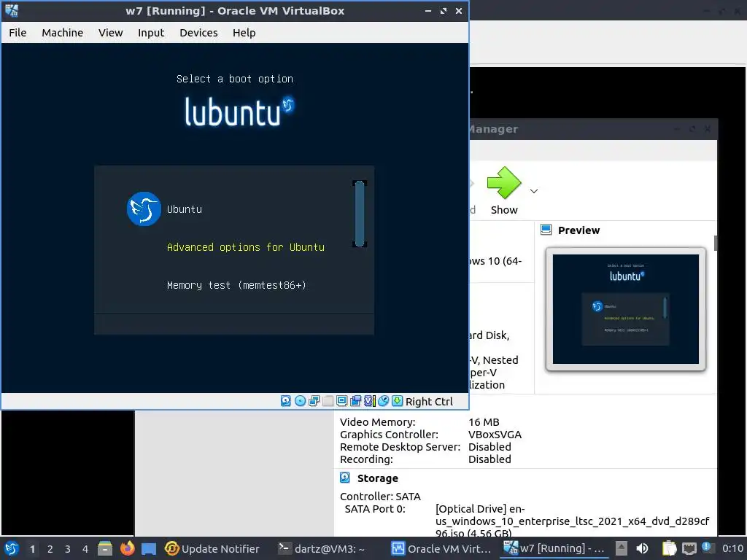
Task: Click the green Show arrow in Manager
Action: [504, 182]
